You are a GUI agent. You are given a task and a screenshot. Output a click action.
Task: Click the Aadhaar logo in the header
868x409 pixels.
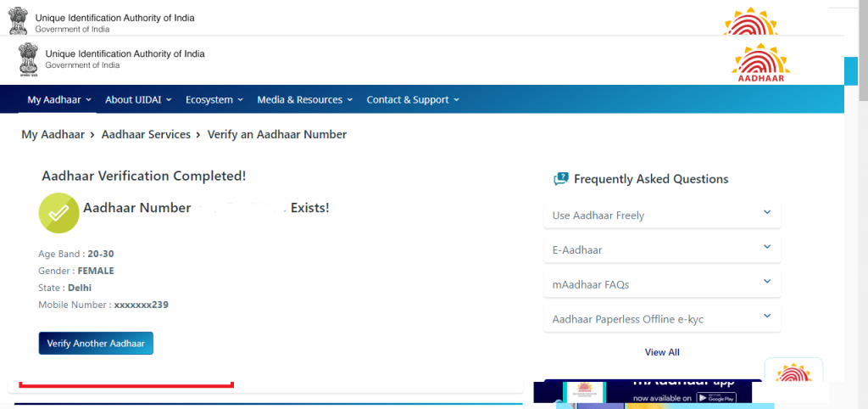[x=760, y=63]
